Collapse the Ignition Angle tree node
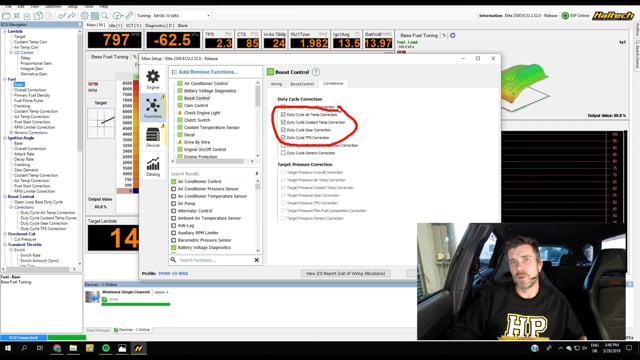 point(5,138)
